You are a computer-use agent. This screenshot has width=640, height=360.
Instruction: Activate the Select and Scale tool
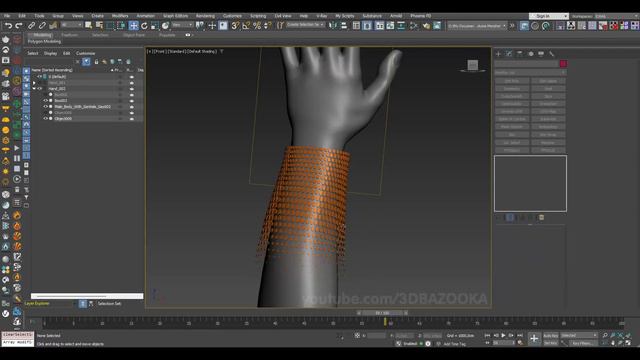(155, 26)
